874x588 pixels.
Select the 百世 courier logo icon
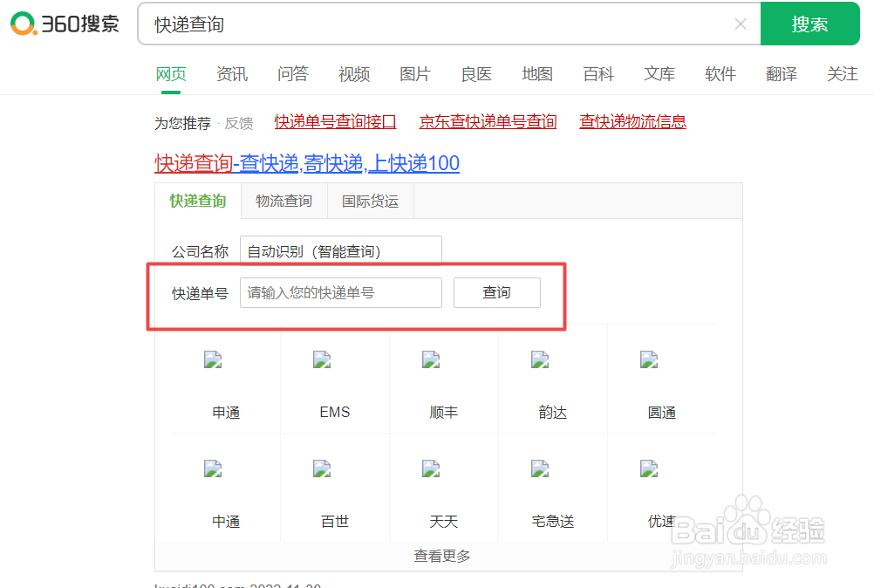point(322,469)
